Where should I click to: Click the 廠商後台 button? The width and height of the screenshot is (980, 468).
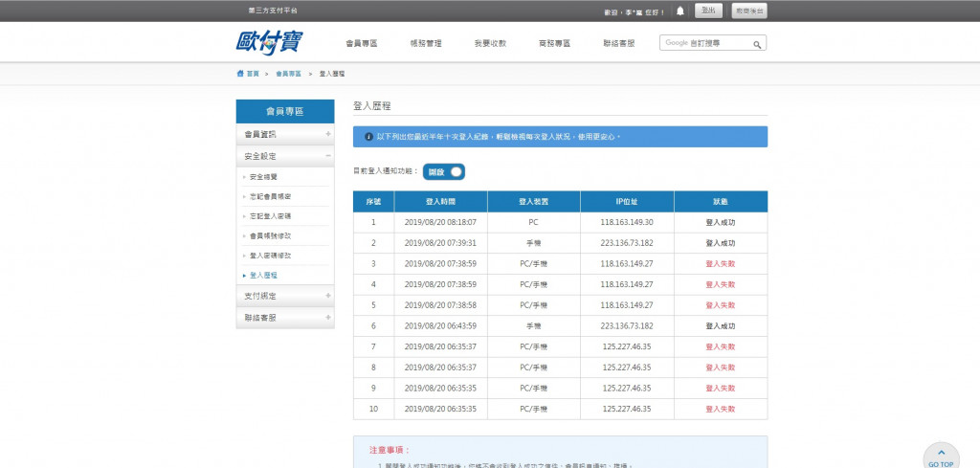click(749, 11)
